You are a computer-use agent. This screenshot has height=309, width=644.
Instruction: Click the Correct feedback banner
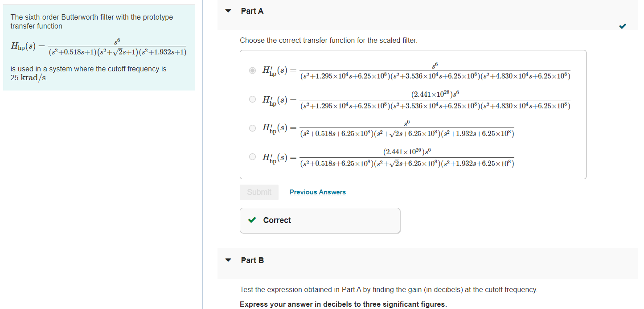click(320, 220)
